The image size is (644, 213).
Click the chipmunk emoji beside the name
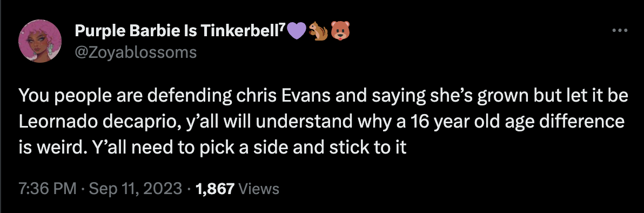pyautogui.click(x=318, y=32)
